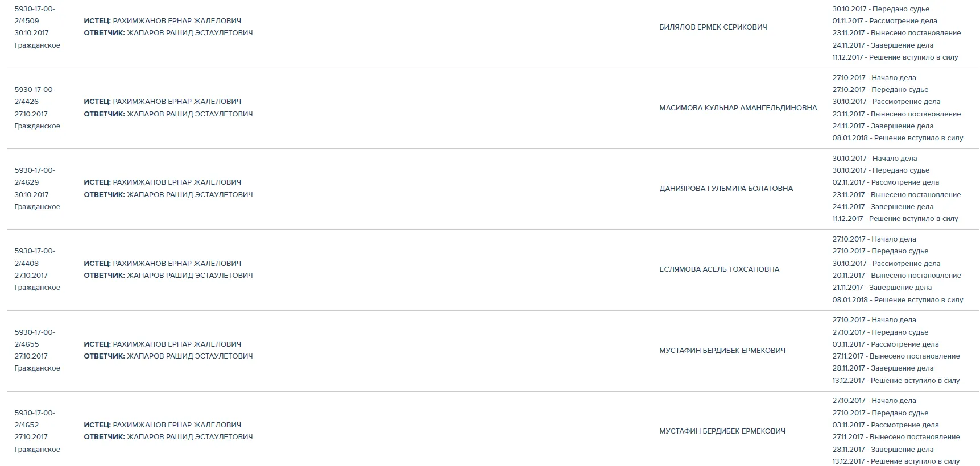Click the 08.01.2018 entry in МАСИМОВА's row
980x466 pixels.
pyautogui.click(x=897, y=138)
